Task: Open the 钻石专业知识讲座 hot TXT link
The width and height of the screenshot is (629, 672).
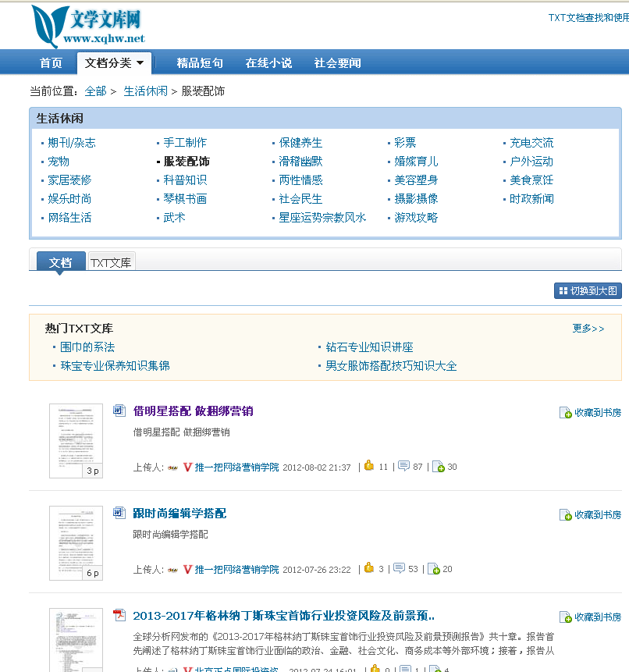Action: pos(369,347)
